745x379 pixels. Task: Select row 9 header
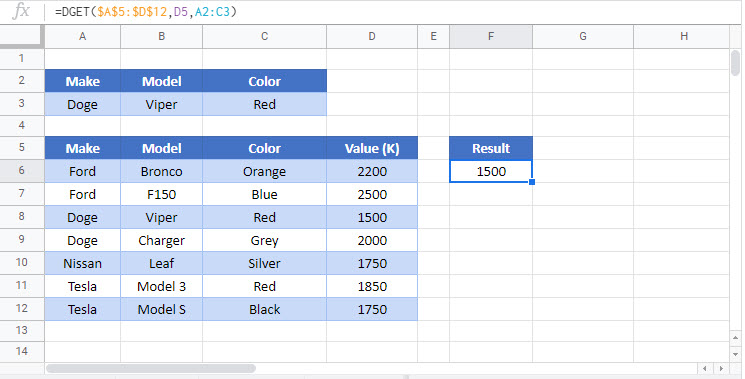point(22,240)
